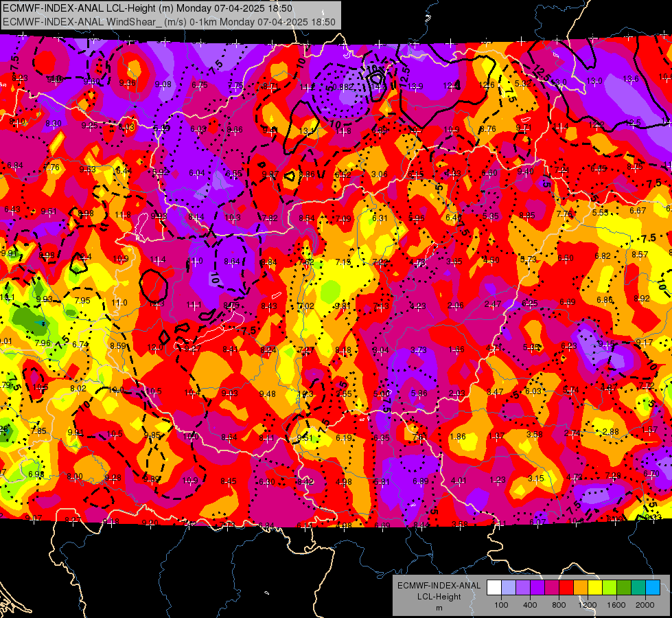Click the pale lavender legend swatch after white
The image size is (672, 618).
pyautogui.click(x=509, y=588)
